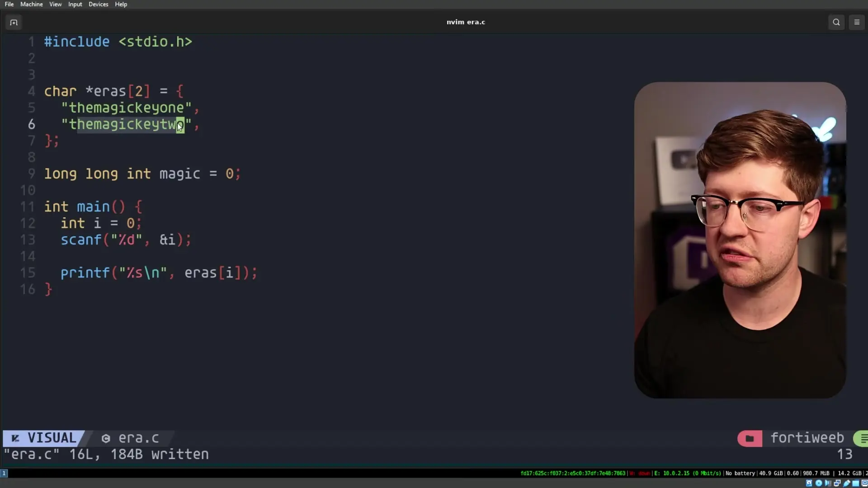The image size is (868, 488).
Task: Click the VirtualBox optical disc status icon
Action: pos(819,483)
